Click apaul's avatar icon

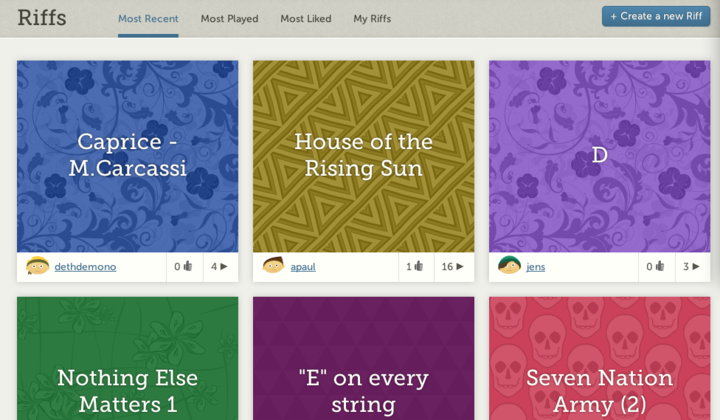point(273,265)
